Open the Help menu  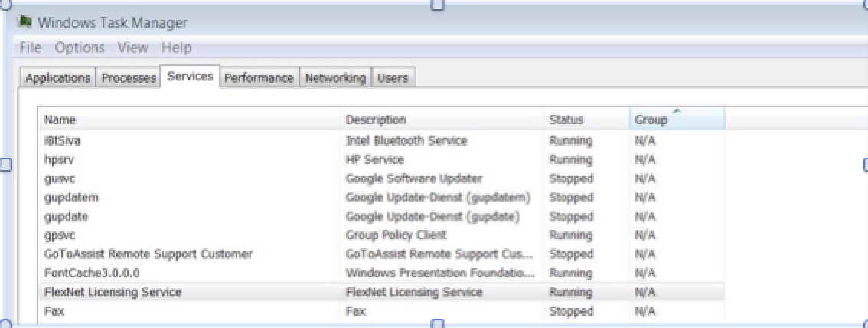coord(177,48)
